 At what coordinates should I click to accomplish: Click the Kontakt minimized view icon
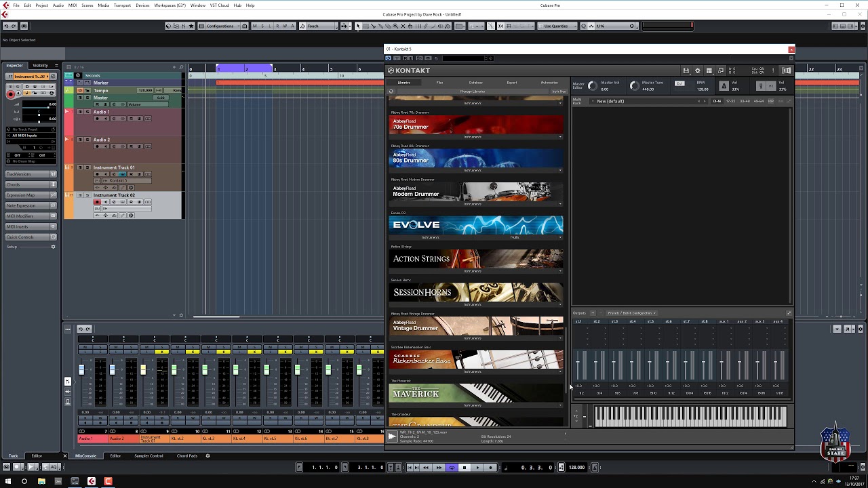tap(721, 70)
